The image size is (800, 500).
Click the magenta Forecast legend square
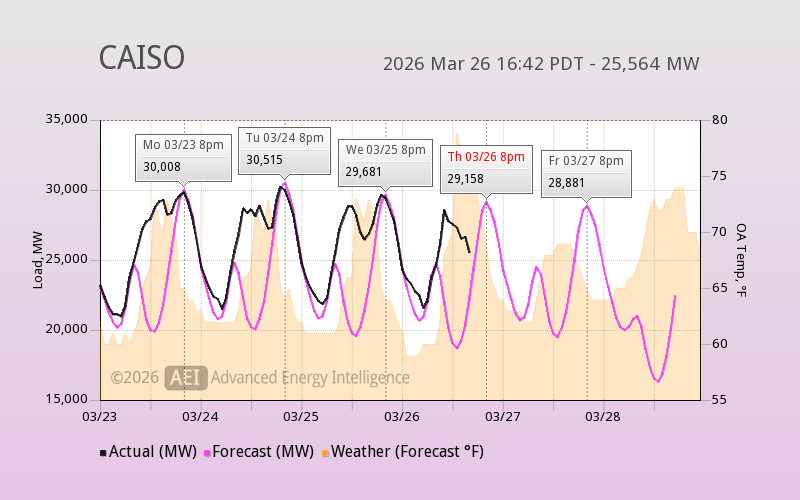click(207, 453)
